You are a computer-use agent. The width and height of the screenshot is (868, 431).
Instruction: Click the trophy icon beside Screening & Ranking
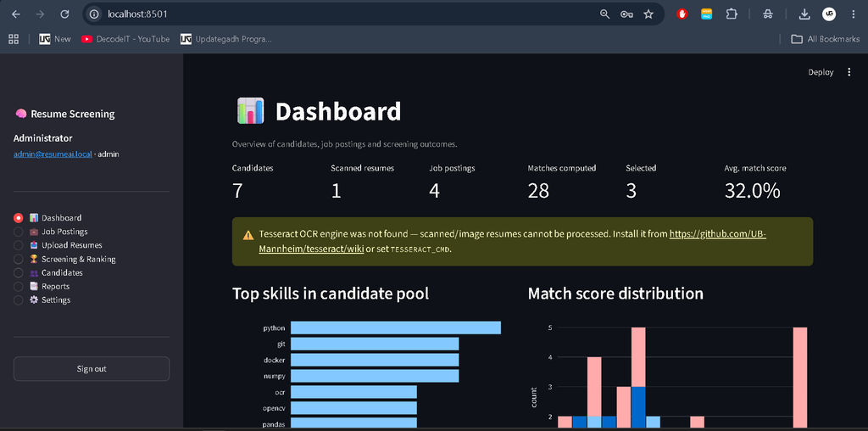pyautogui.click(x=34, y=259)
